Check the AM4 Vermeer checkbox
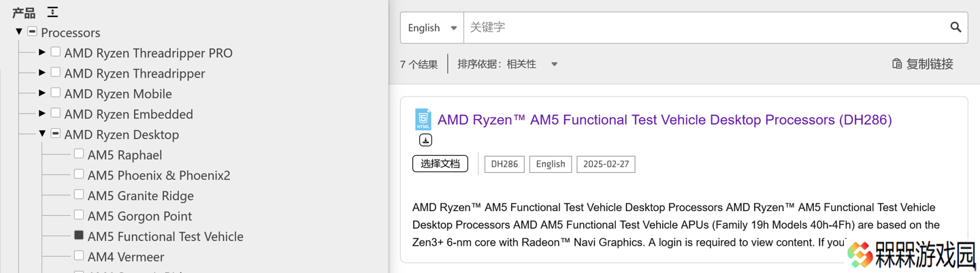The width and height of the screenshot is (980, 273). point(79,256)
